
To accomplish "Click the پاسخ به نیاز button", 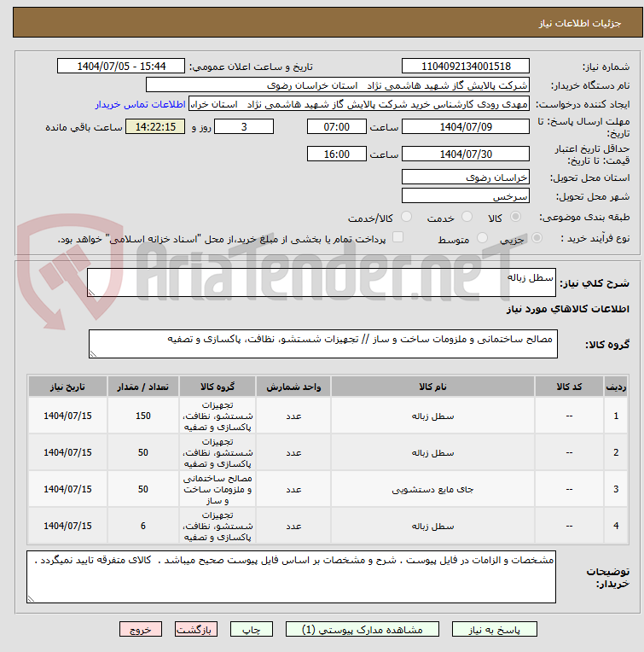I will pos(494,630).
